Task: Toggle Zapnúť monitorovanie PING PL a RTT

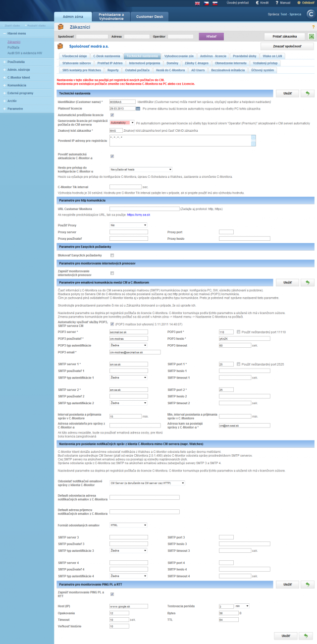Action: [x=112, y=593]
